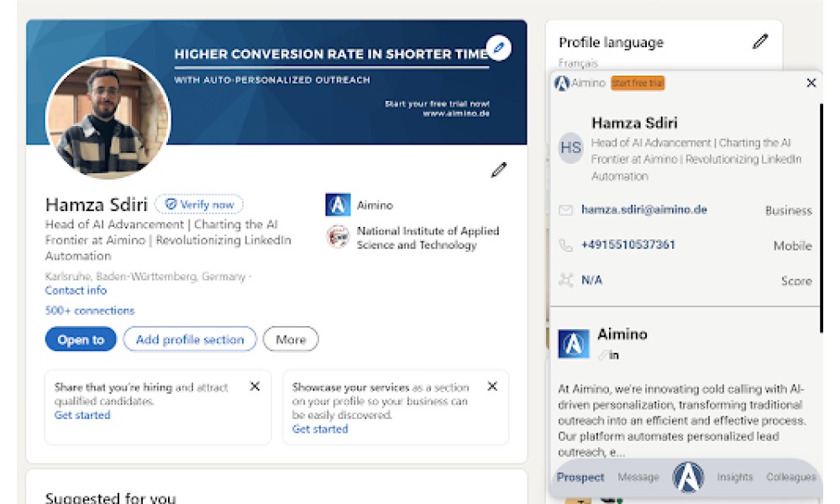840x504 pixels.
Task: Click the Français language value
Action: click(578, 63)
